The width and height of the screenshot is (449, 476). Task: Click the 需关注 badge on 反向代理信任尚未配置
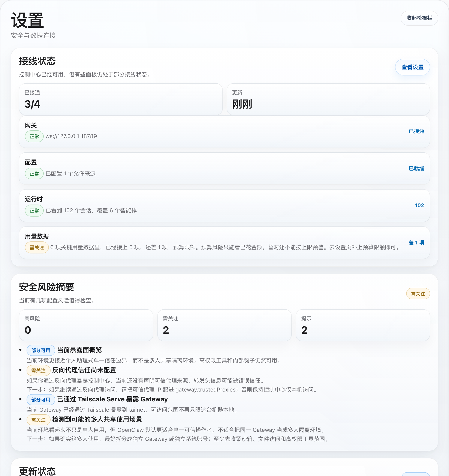click(x=38, y=370)
